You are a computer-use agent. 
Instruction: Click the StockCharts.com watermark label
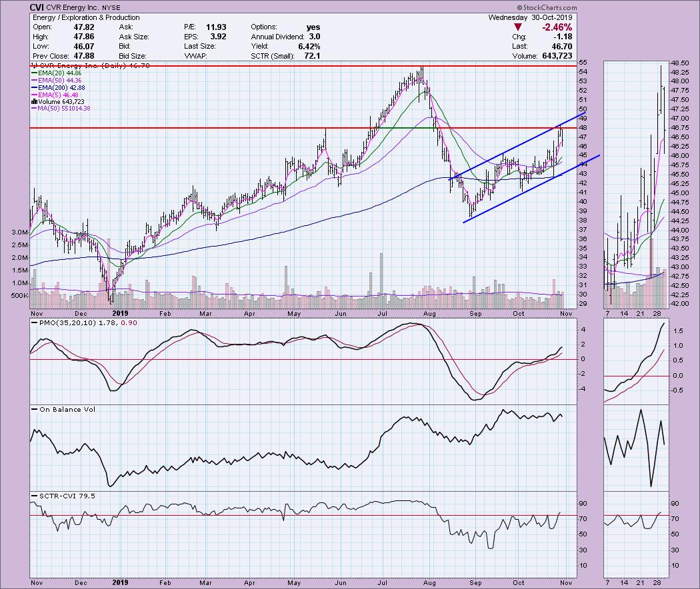[x=547, y=7]
